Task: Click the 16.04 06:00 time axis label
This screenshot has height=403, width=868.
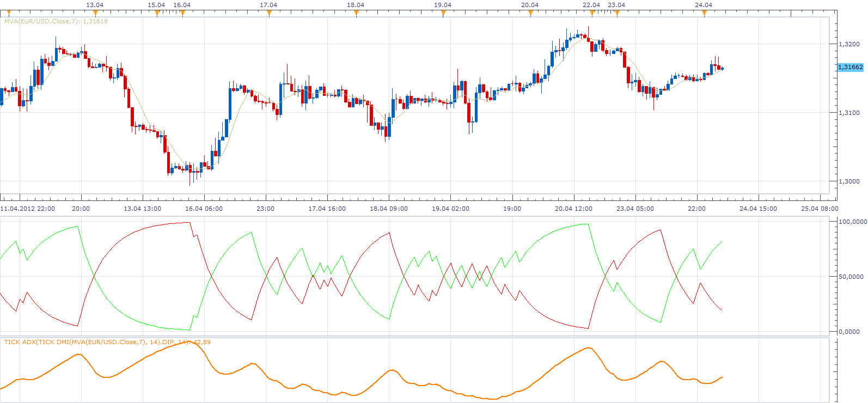Action: pyautogui.click(x=204, y=209)
